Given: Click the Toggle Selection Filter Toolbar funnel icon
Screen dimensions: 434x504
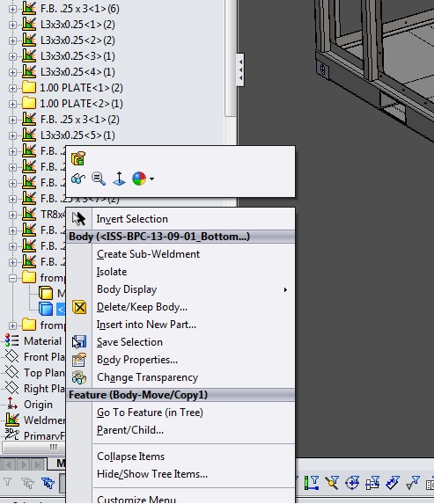Looking at the screenshot, I should pos(8,482).
